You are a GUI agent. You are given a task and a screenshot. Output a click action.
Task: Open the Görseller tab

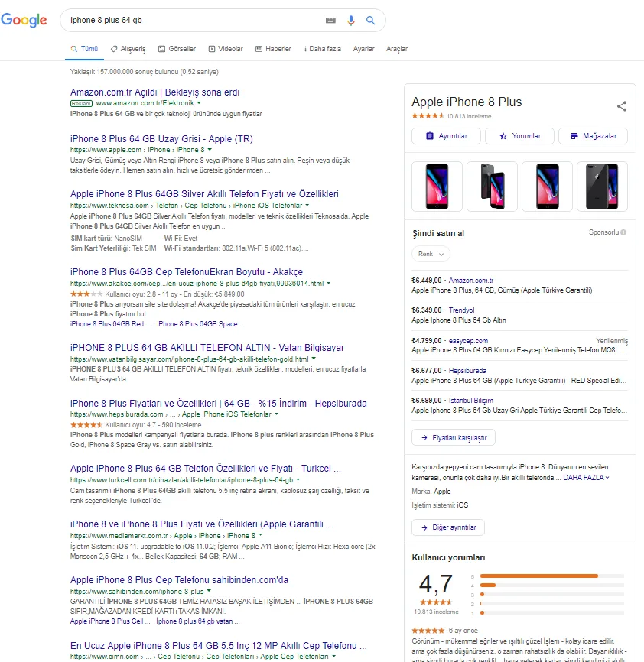[177, 49]
